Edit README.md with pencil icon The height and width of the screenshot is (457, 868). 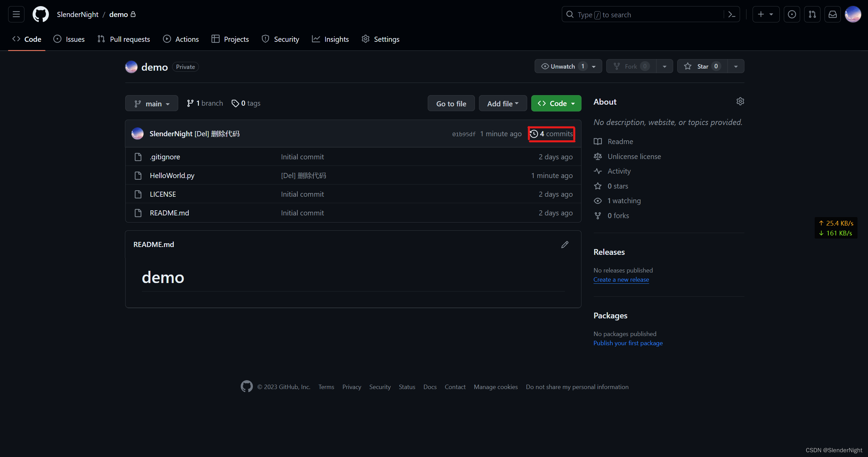pos(565,245)
